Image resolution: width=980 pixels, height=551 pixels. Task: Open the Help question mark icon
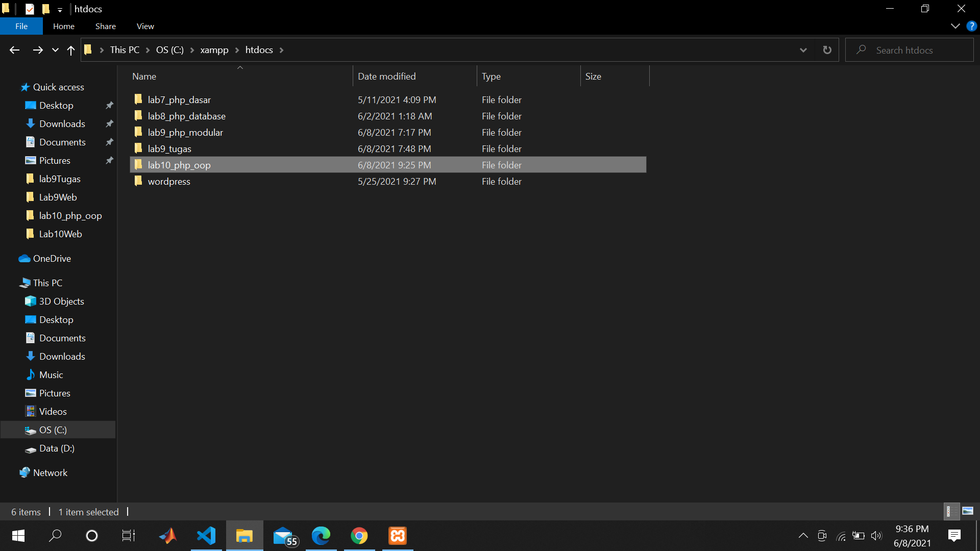(x=971, y=26)
